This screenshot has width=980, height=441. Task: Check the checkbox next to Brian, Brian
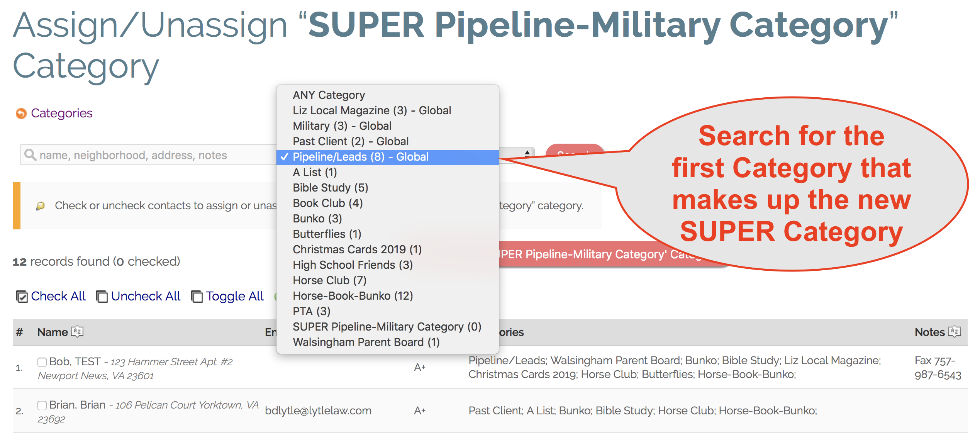point(42,405)
